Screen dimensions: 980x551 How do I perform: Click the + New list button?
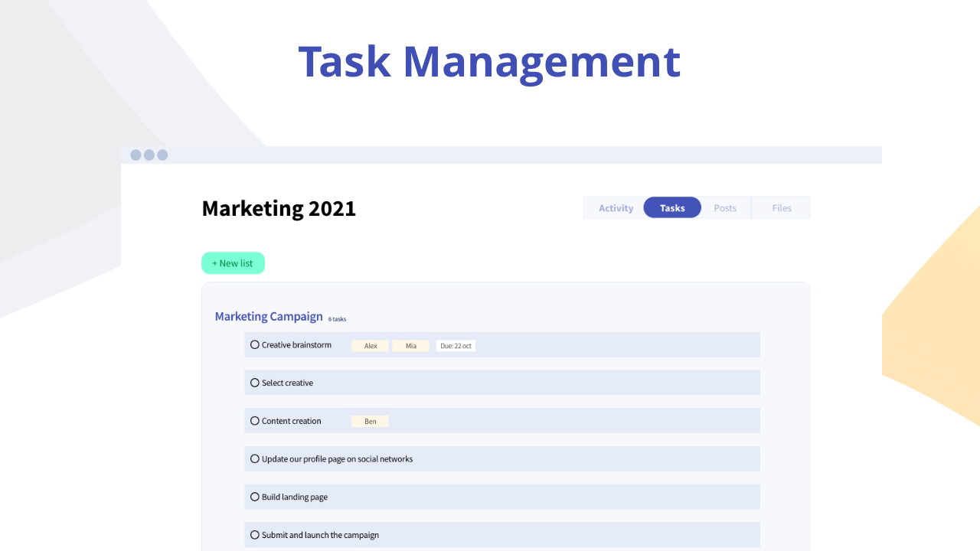tap(233, 263)
